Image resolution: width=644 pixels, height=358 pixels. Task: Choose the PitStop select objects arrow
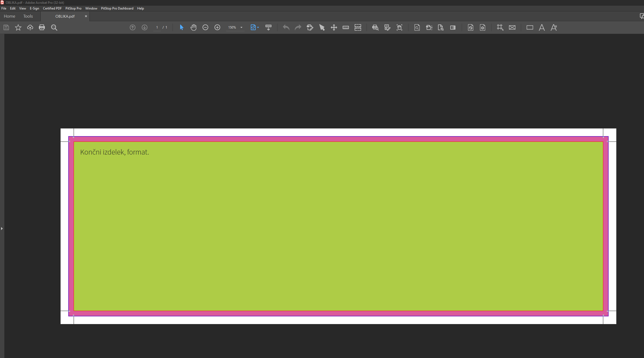coord(322,27)
